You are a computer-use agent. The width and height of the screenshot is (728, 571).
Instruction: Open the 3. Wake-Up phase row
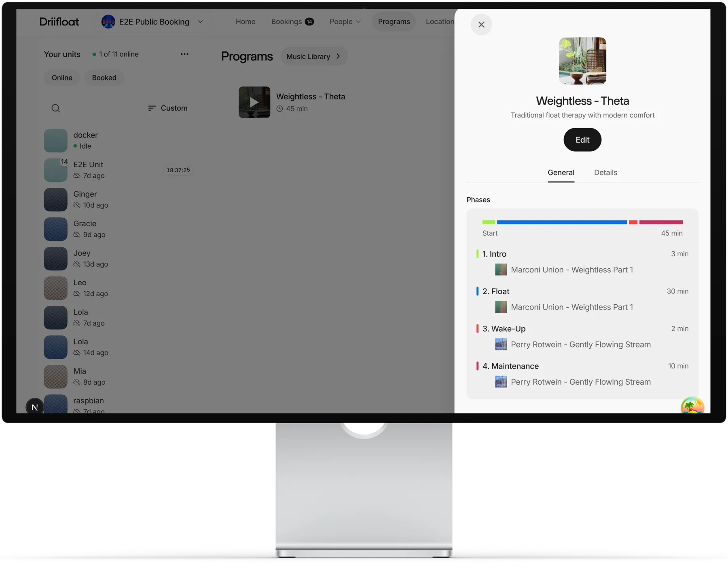(582, 329)
